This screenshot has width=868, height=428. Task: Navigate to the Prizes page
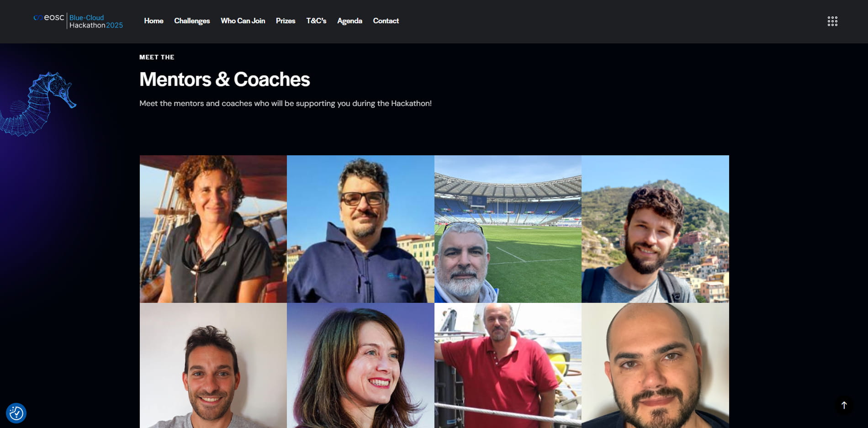click(x=286, y=21)
